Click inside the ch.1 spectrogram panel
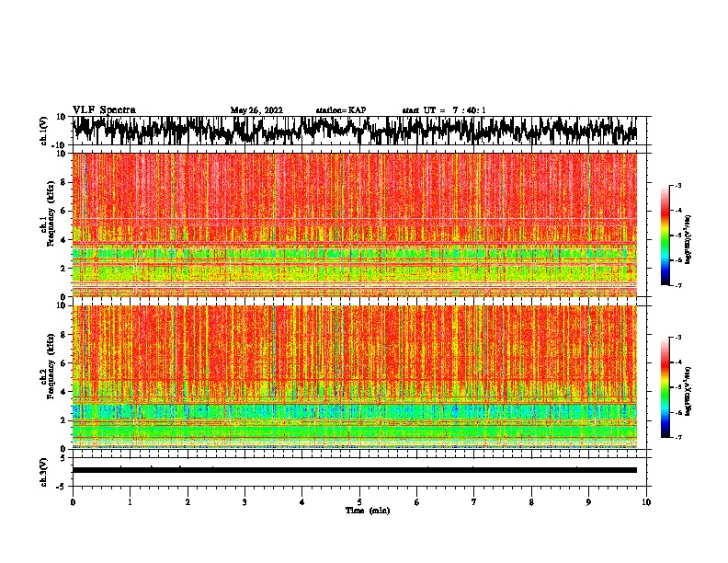This screenshot has width=728, height=563. pyautogui.click(x=354, y=224)
